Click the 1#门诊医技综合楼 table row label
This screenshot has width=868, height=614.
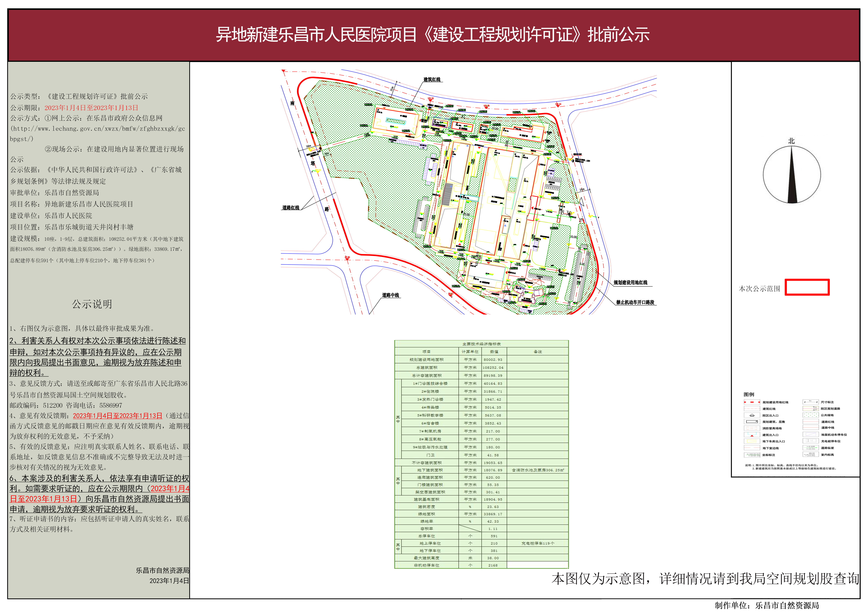click(x=430, y=383)
